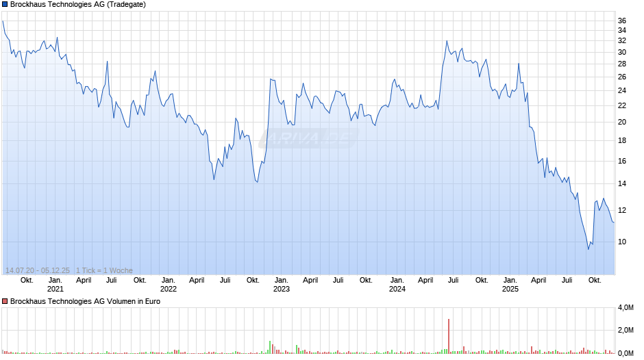Viewport: 644px width, 360px height.
Task: Click the "2,0M" volume axis value
Action: tap(626, 330)
